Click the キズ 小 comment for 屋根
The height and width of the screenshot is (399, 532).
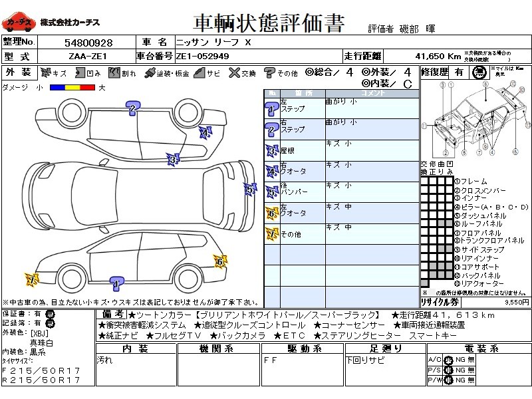click(x=338, y=144)
